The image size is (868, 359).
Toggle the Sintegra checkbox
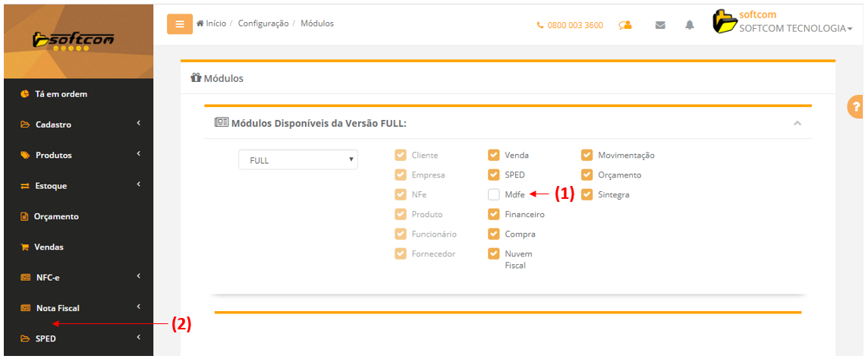click(587, 194)
